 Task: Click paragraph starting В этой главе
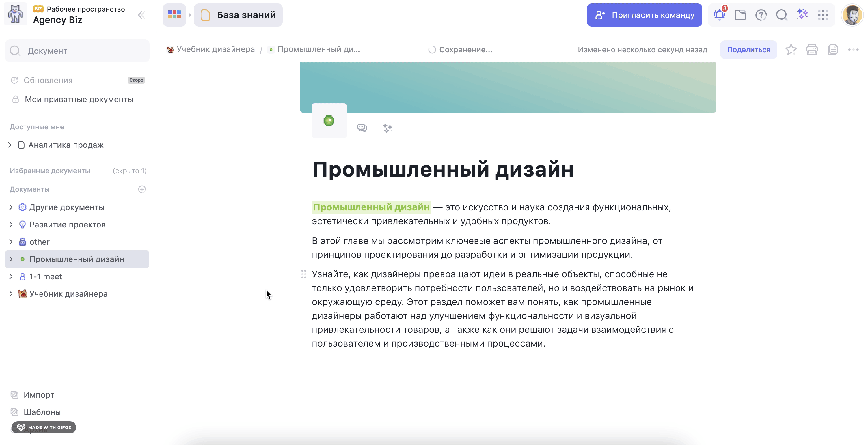(487, 248)
